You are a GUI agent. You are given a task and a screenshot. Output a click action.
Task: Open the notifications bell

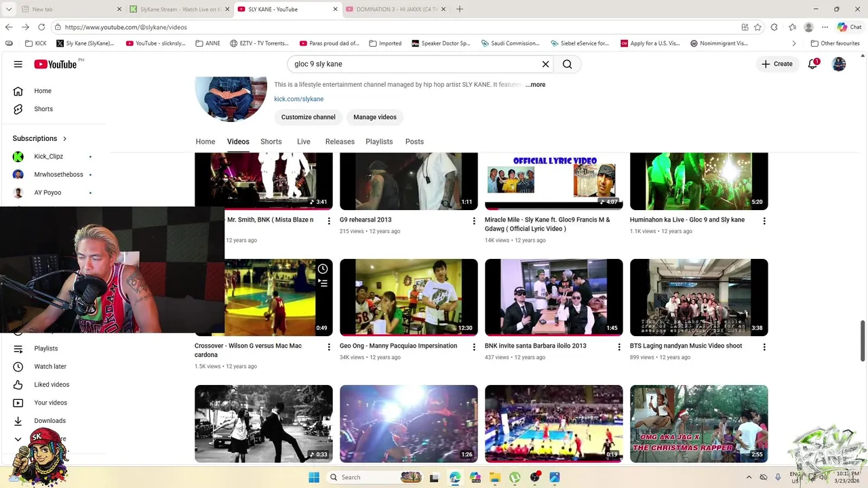pyautogui.click(x=812, y=64)
